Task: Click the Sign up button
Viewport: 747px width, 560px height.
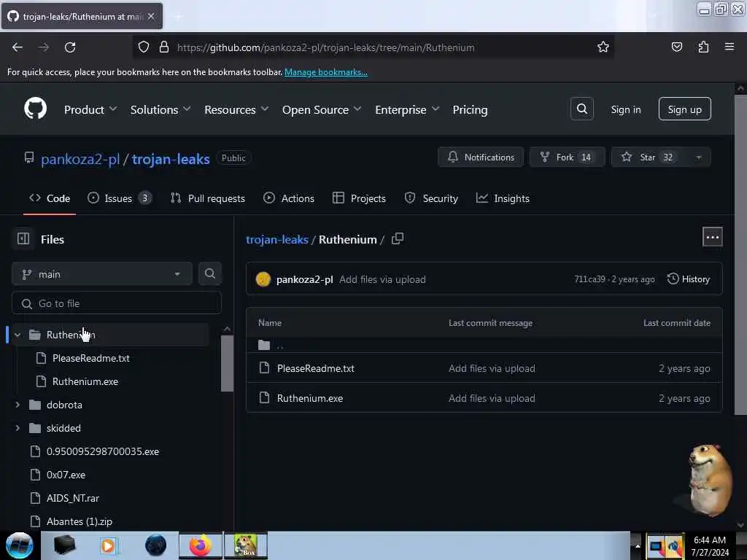Action: point(684,109)
